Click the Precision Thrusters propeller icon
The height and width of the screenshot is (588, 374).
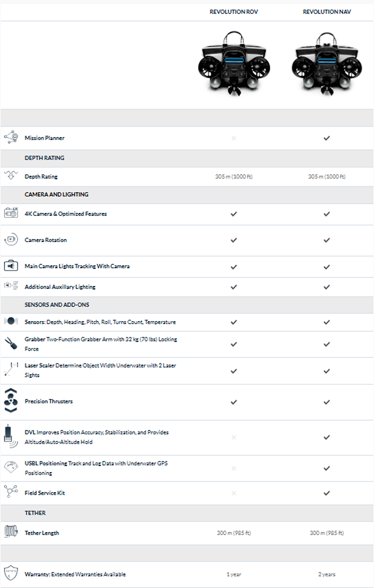tap(11, 401)
